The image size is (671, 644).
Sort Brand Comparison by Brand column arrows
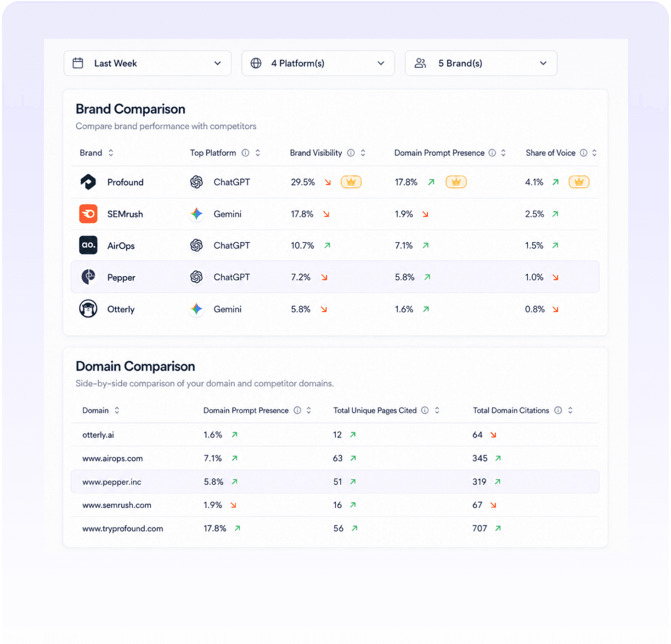[x=111, y=153]
